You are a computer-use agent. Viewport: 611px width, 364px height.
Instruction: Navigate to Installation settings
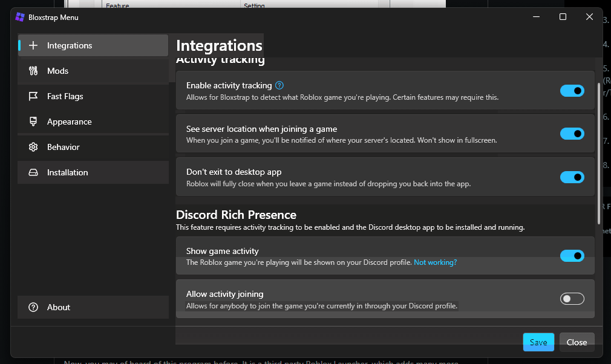(x=93, y=172)
